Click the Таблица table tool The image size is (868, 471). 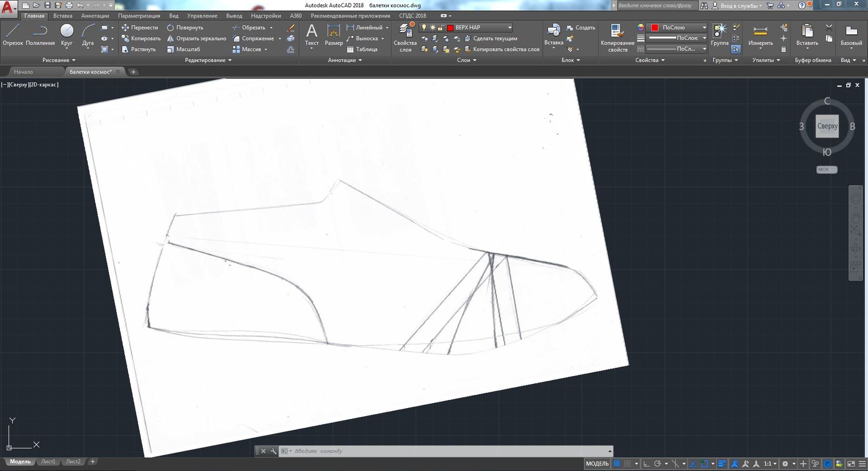[362, 49]
